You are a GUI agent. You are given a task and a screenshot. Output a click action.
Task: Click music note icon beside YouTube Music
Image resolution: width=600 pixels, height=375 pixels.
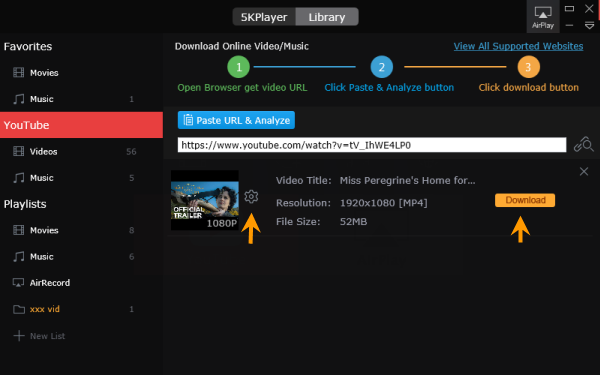pos(18,178)
